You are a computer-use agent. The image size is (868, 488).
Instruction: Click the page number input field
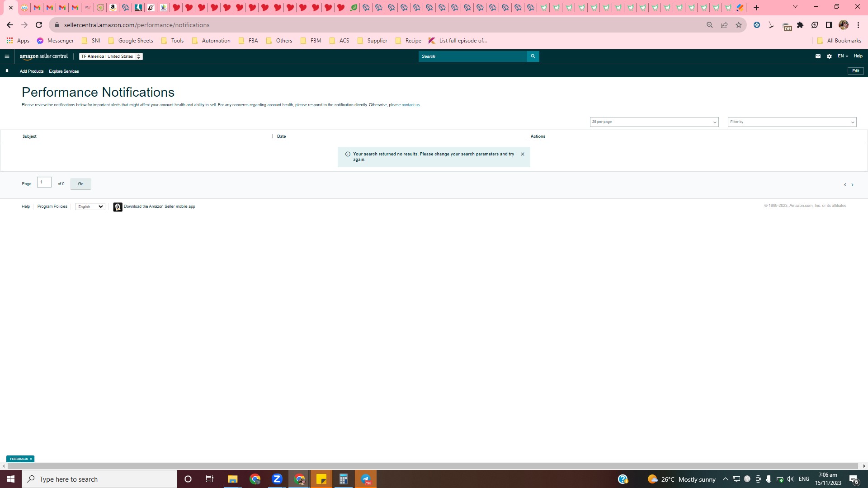tap(44, 182)
